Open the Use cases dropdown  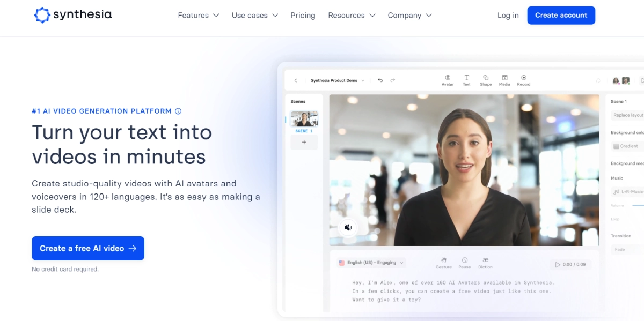point(254,16)
